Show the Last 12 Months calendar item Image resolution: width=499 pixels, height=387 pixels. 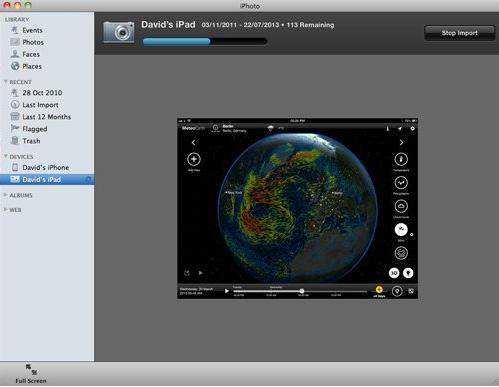(x=46, y=117)
